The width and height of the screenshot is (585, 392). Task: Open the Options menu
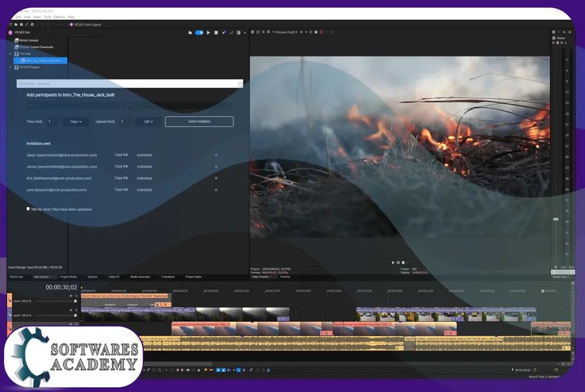[59, 17]
